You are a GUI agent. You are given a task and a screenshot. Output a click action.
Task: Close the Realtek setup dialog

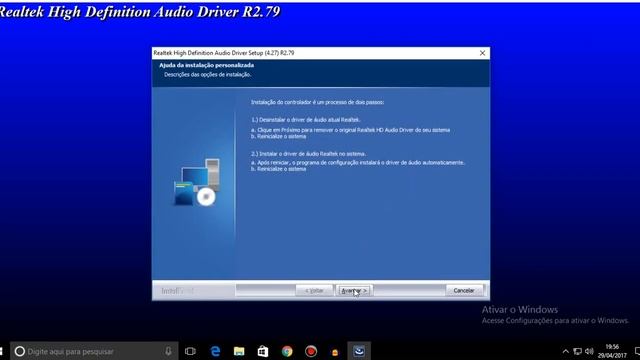[482, 53]
